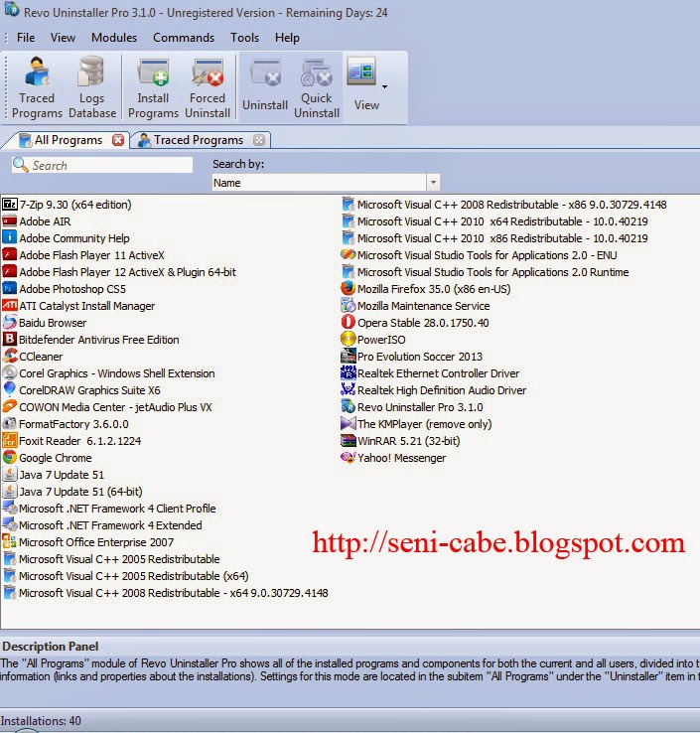The width and height of the screenshot is (700, 733).
Task: Open the Tools menu
Action: 244,38
